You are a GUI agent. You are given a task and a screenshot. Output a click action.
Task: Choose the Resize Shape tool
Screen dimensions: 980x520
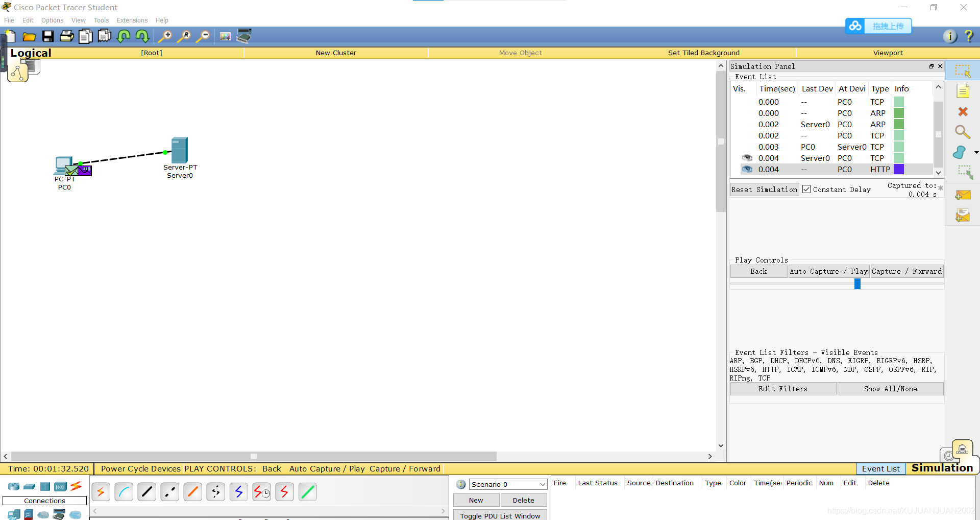965,173
